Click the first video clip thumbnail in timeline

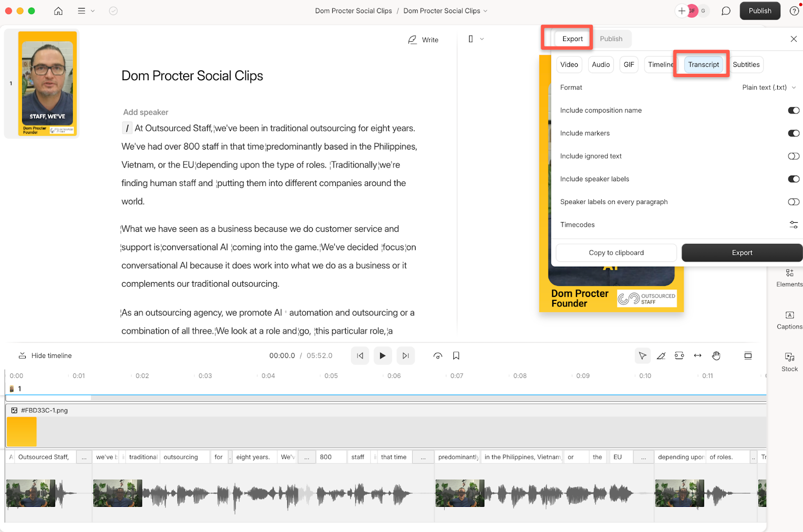(31, 493)
